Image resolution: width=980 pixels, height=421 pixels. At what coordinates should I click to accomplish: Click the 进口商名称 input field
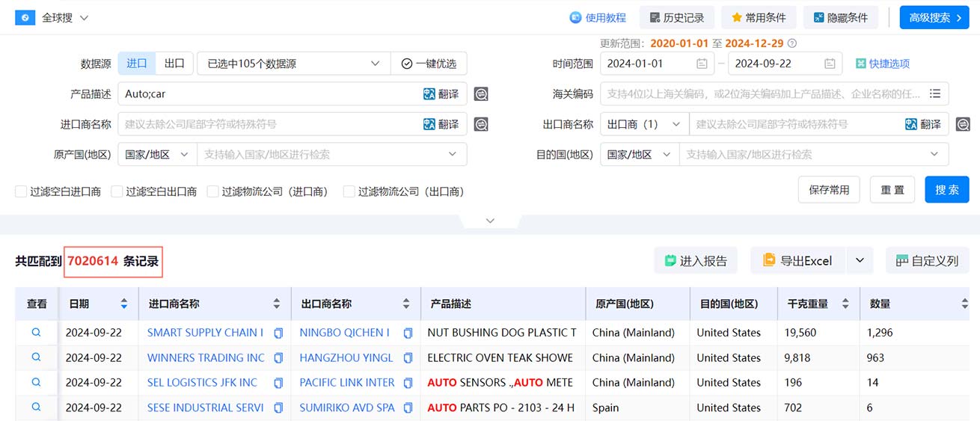tap(269, 124)
